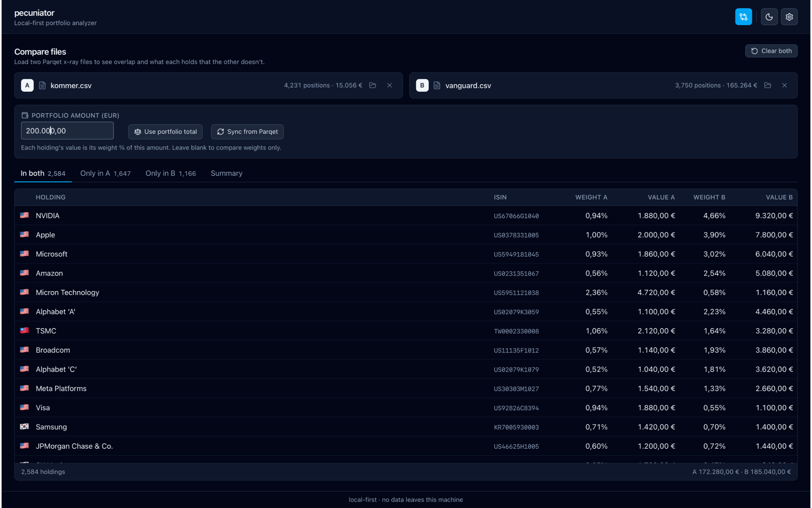812x508 pixels.
Task: Sort by the ISIN column header
Action: [500, 197]
